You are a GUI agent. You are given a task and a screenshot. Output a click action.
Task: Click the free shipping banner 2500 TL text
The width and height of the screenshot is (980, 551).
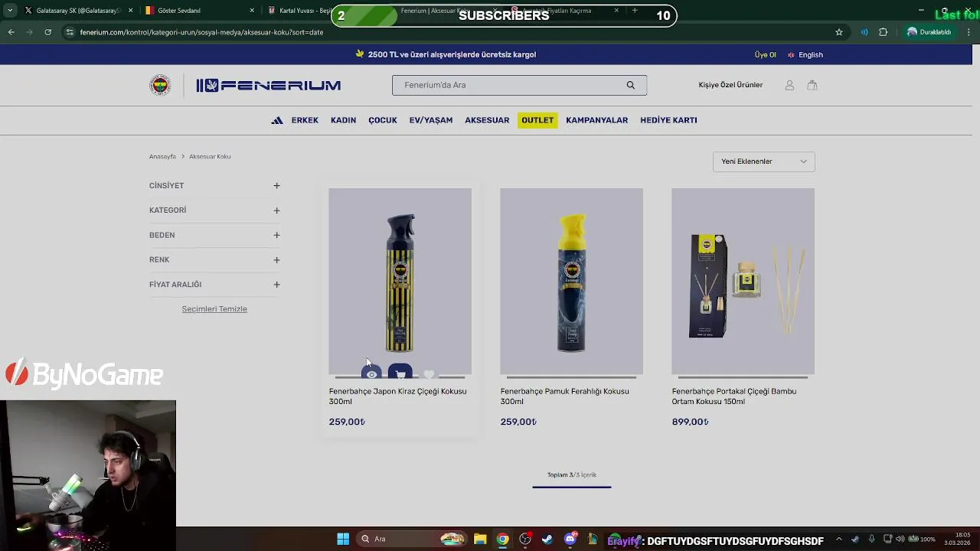pyautogui.click(x=452, y=55)
